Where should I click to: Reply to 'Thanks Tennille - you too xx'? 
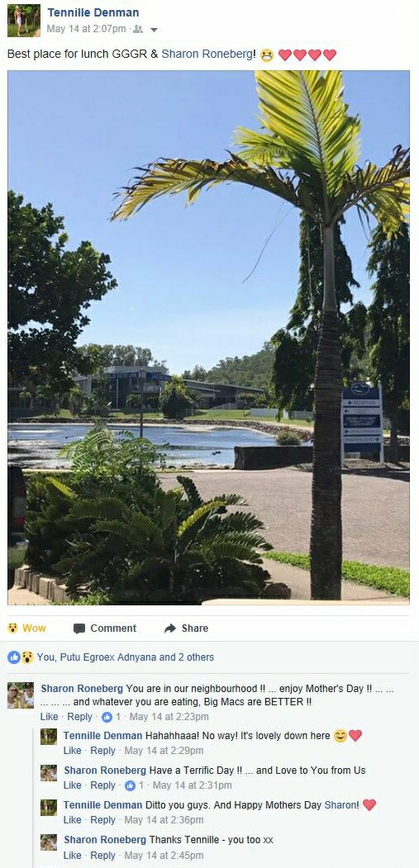click(102, 856)
